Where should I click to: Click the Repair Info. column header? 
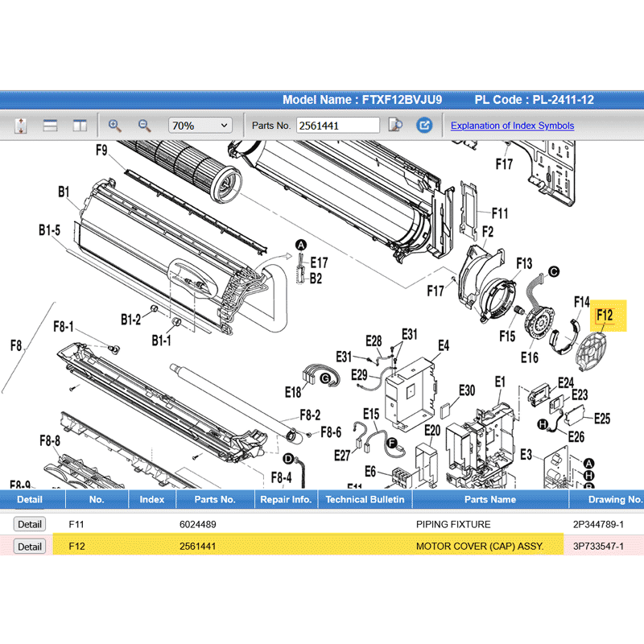click(x=286, y=499)
